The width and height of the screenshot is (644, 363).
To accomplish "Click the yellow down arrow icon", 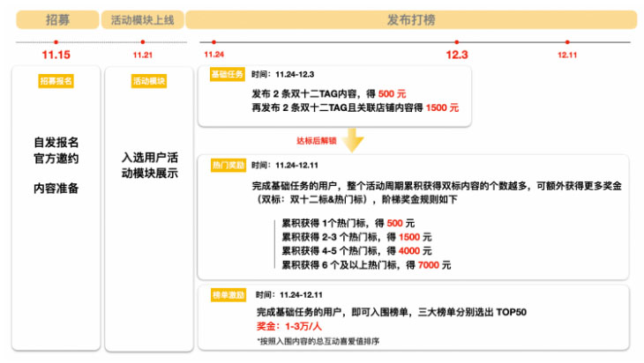I will pyautogui.click(x=352, y=141).
